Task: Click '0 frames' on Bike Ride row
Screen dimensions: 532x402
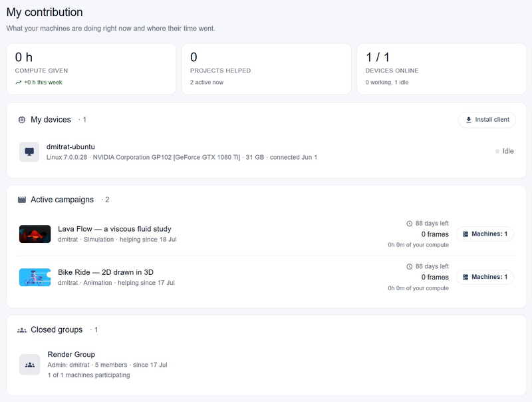Action: click(x=435, y=278)
